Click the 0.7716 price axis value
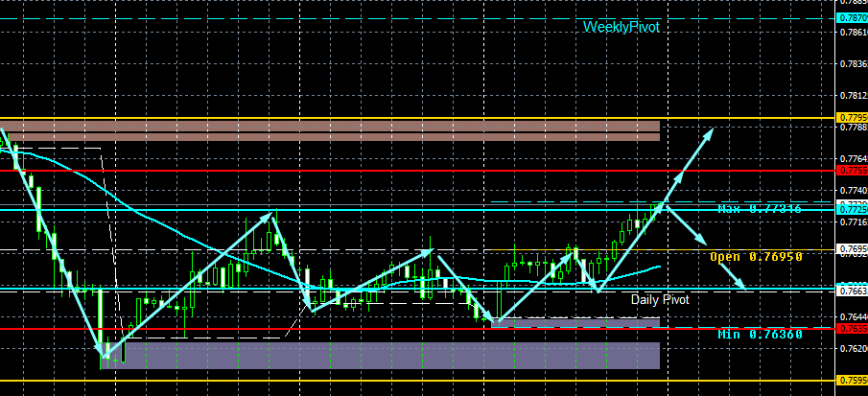 pos(853,221)
